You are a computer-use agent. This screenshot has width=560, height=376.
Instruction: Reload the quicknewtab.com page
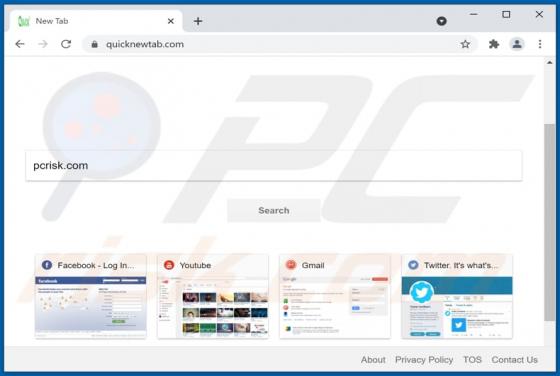pyautogui.click(x=66, y=44)
